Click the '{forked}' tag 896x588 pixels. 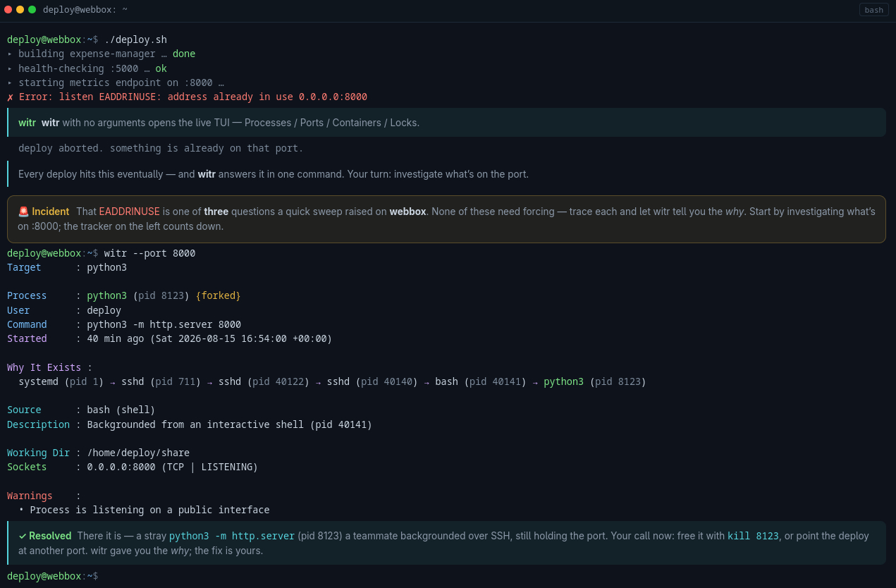pos(219,295)
